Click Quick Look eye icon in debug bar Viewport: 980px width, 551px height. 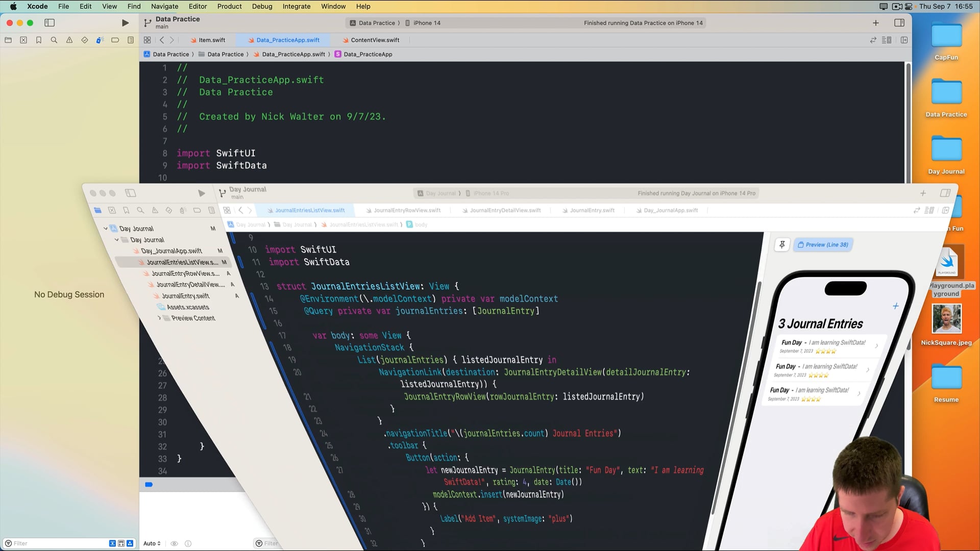174,544
